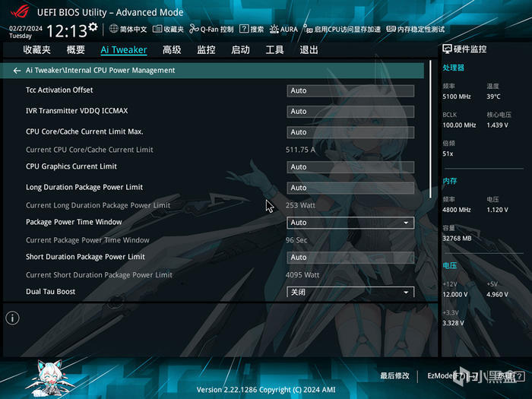This screenshot has height=399, width=532.
Task: Click the 02/27/2024 date
Action: click(26, 28)
